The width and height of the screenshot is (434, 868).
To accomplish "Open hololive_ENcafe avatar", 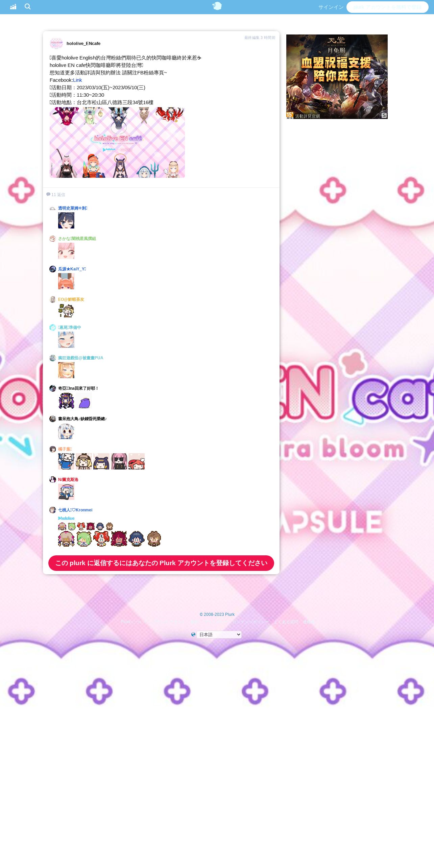I will [x=56, y=44].
